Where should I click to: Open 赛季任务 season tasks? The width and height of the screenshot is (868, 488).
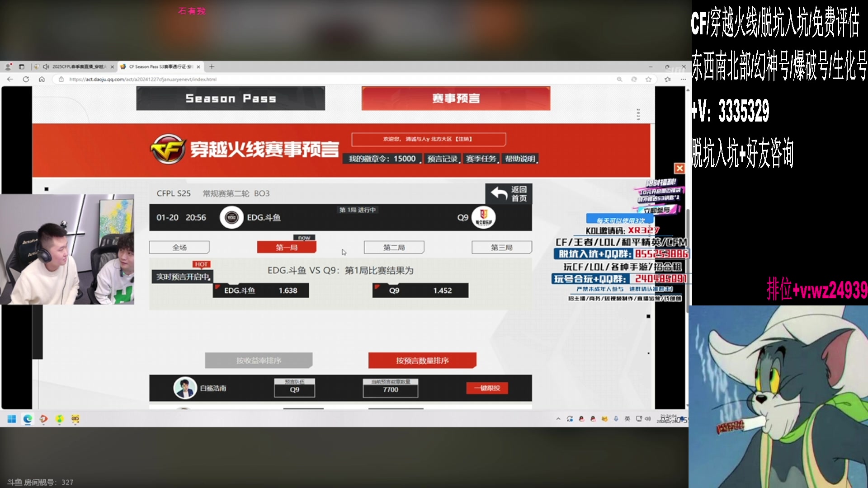pos(481,159)
